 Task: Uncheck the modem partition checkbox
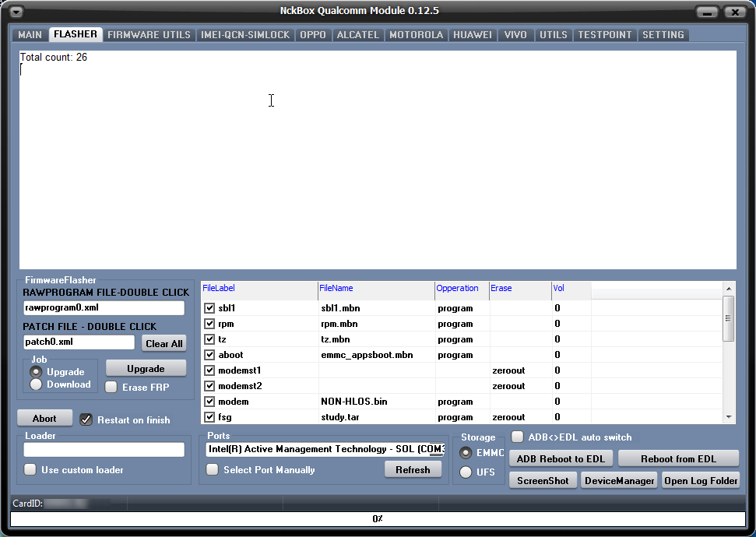(x=209, y=401)
